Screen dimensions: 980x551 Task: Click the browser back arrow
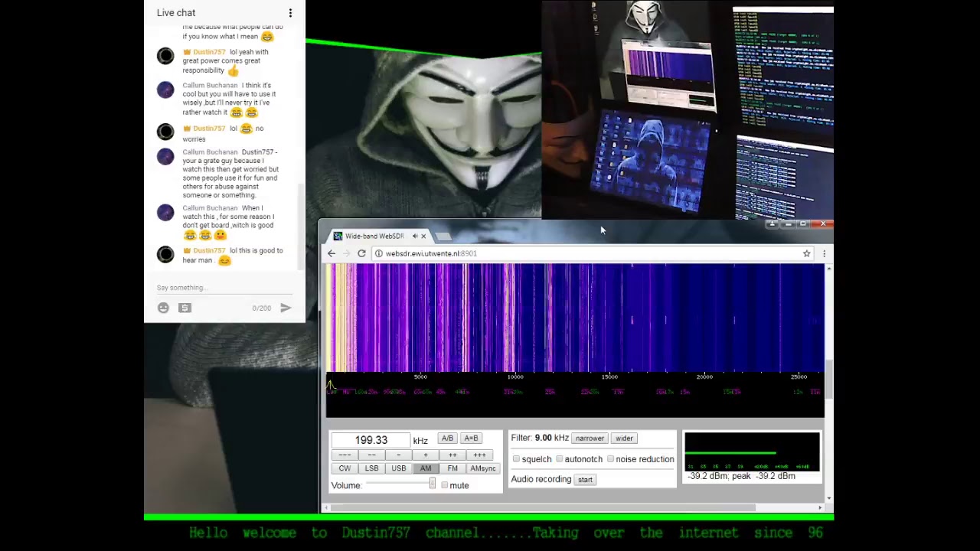(332, 253)
